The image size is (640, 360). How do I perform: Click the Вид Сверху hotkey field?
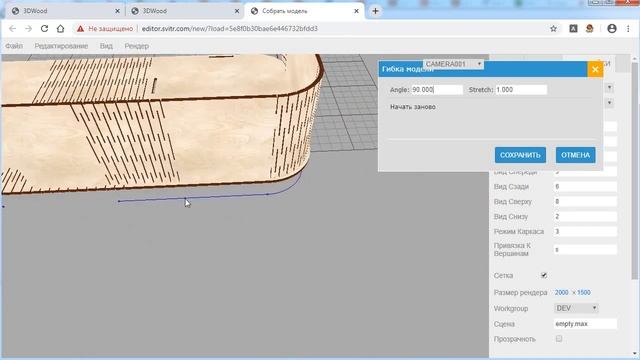[x=585, y=202]
